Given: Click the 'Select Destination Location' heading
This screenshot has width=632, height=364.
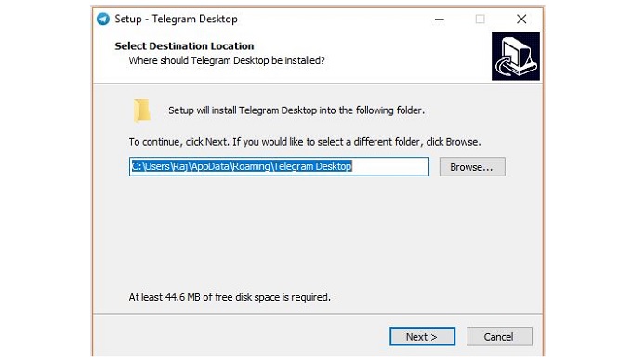Looking at the screenshot, I should click(x=184, y=45).
